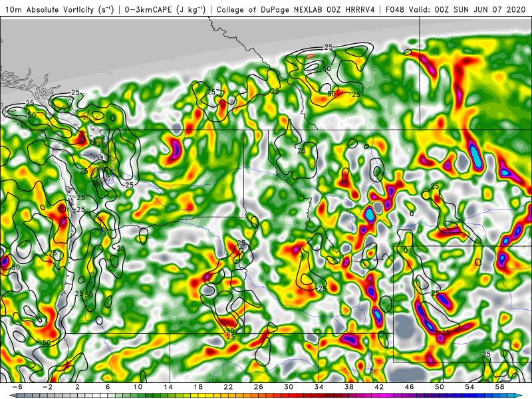Click the -6 tick label on the color scale

pyautogui.click(x=17, y=387)
